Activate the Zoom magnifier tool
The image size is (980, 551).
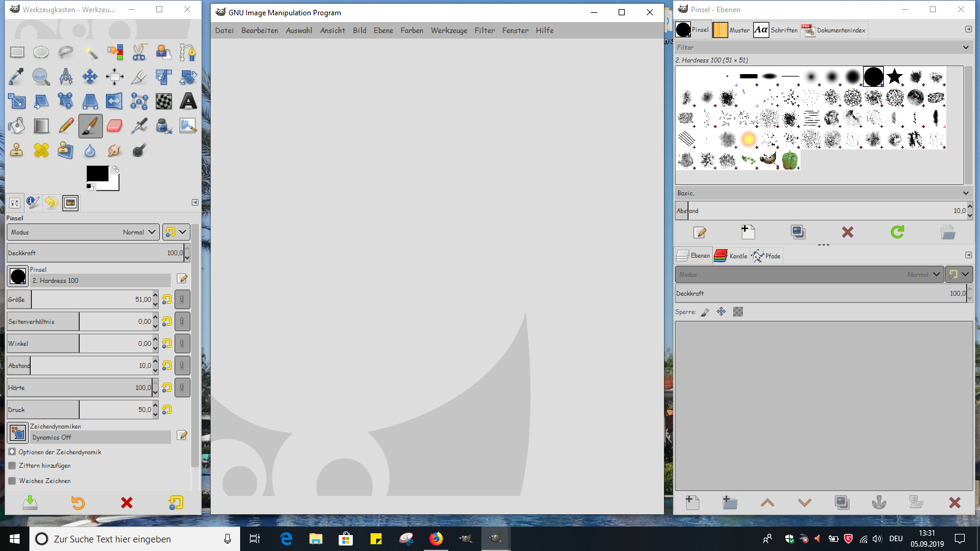click(41, 77)
